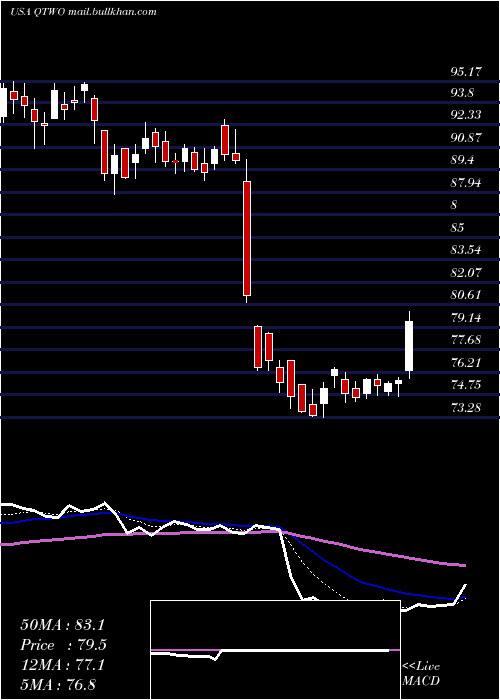This screenshot has height=700, width=500.
Task: Click the '12MA : 77.1' readout
Action: (x=63, y=665)
